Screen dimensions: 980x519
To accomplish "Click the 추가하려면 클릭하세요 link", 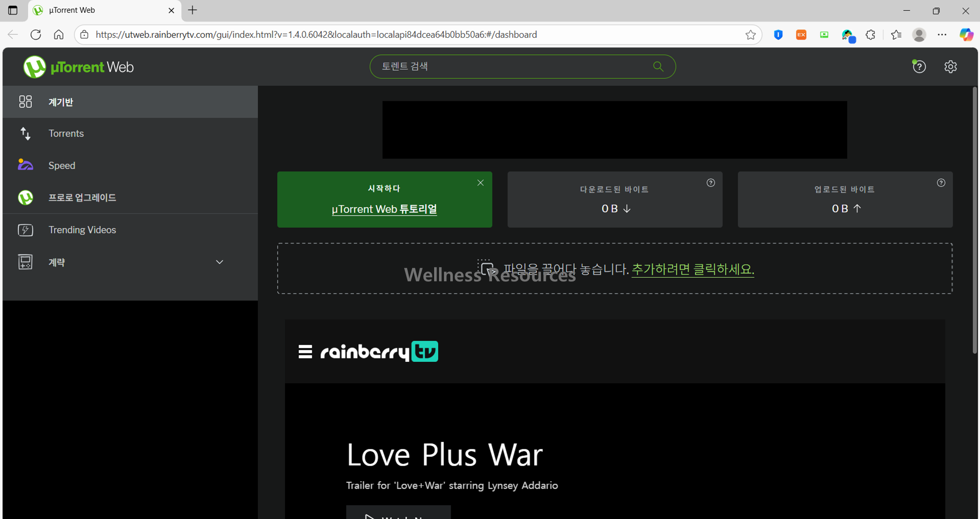I will [693, 269].
